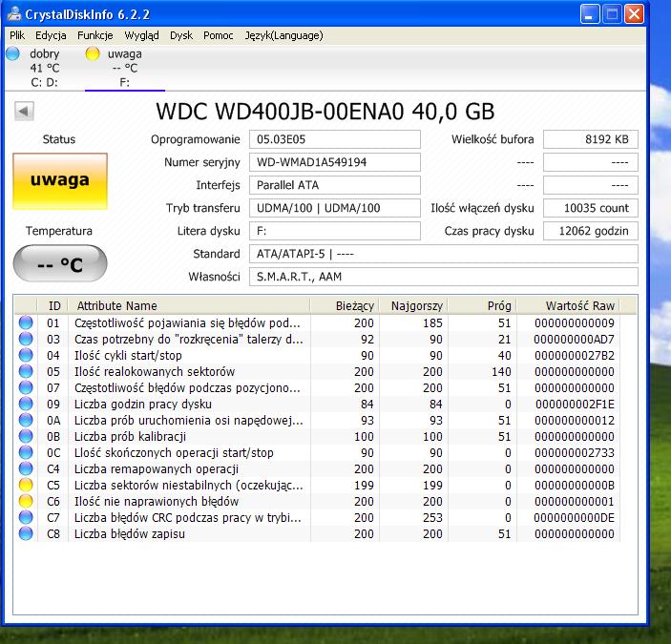Click the blue status icon of attribute C8
This screenshot has height=644, width=671.
26,533
